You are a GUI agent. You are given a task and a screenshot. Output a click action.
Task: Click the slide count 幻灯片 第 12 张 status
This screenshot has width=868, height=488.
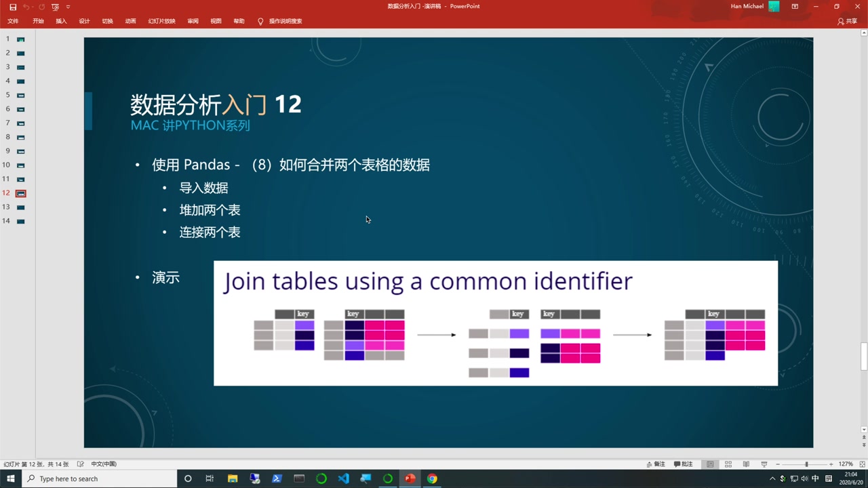click(x=36, y=464)
